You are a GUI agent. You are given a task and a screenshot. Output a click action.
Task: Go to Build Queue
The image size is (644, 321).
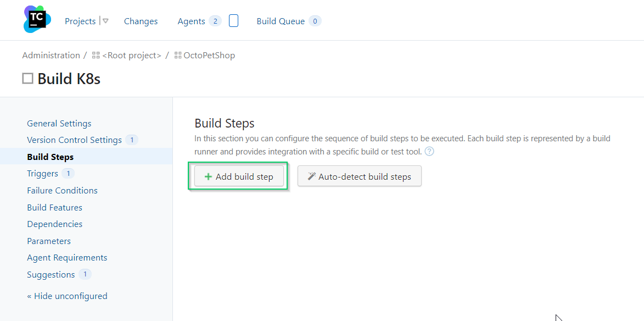point(281,21)
